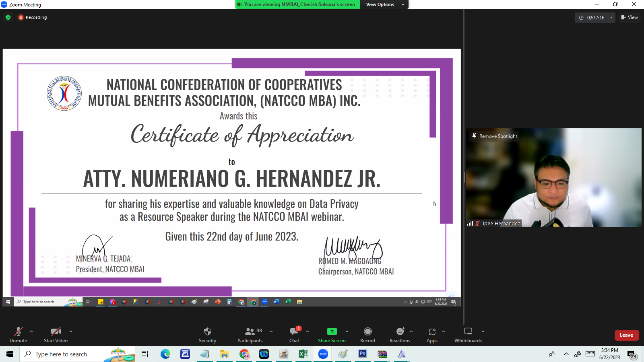Viewport: 644px width, 362px height.
Task: Click the meeting encryption shield icon
Action: 8,17
